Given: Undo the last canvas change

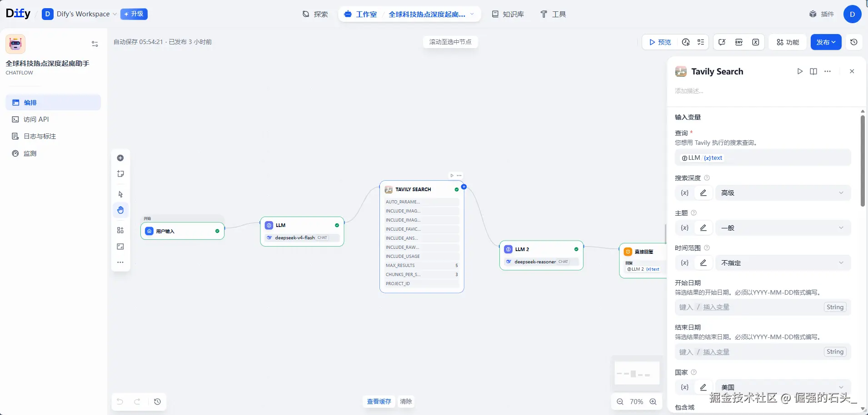Looking at the screenshot, I should click(x=120, y=401).
